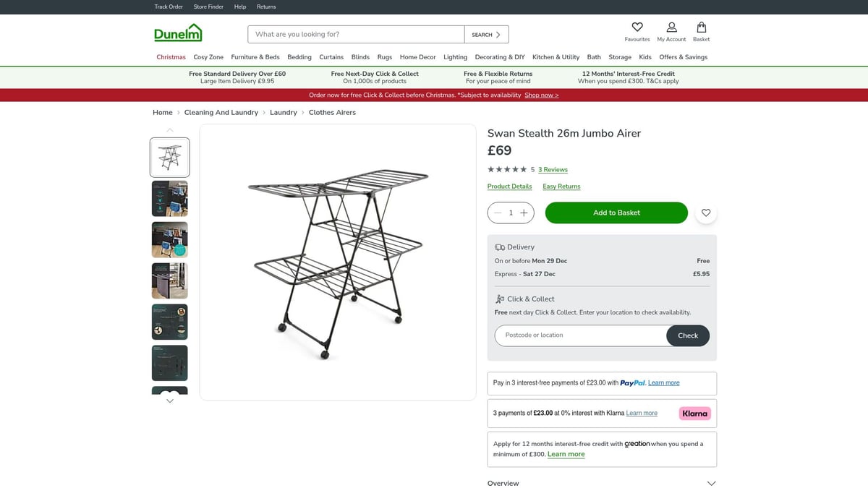Click the postcode input field
The width and height of the screenshot is (868, 488).
[571, 335]
